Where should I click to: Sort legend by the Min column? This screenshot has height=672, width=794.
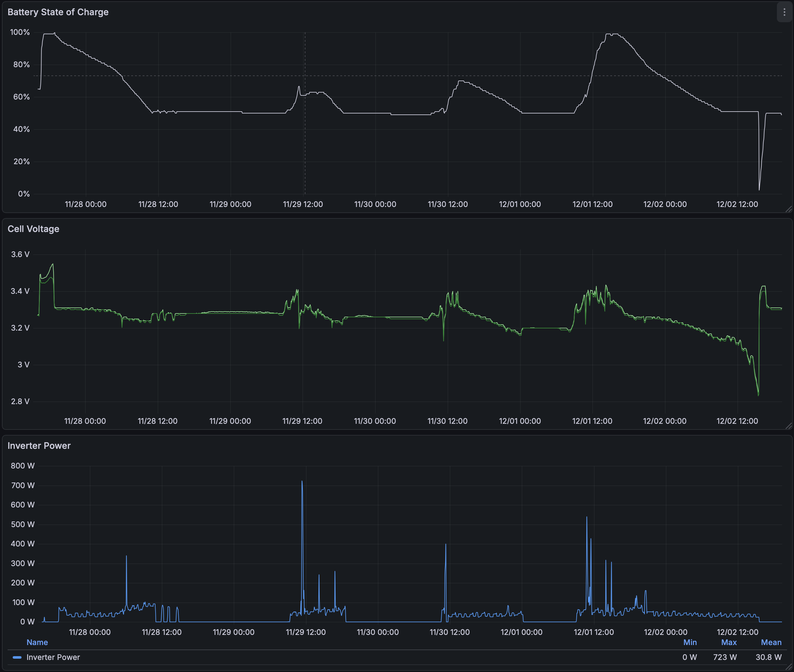pyautogui.click(x=690, y=642)
